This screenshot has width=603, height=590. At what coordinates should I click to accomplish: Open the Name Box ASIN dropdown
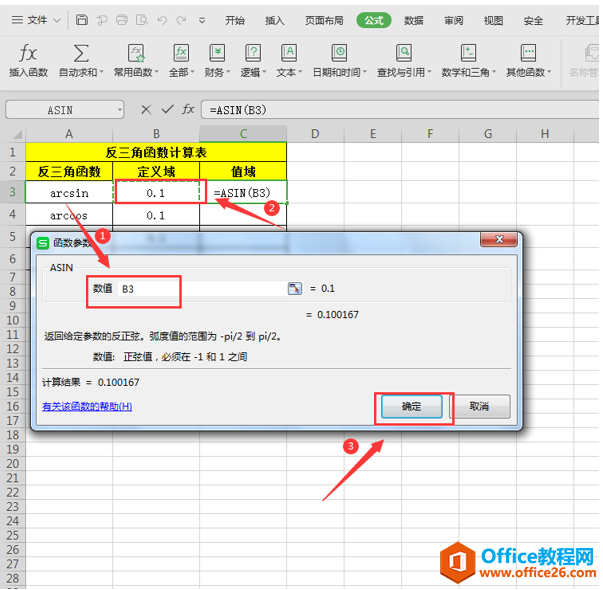pos(120,110)
